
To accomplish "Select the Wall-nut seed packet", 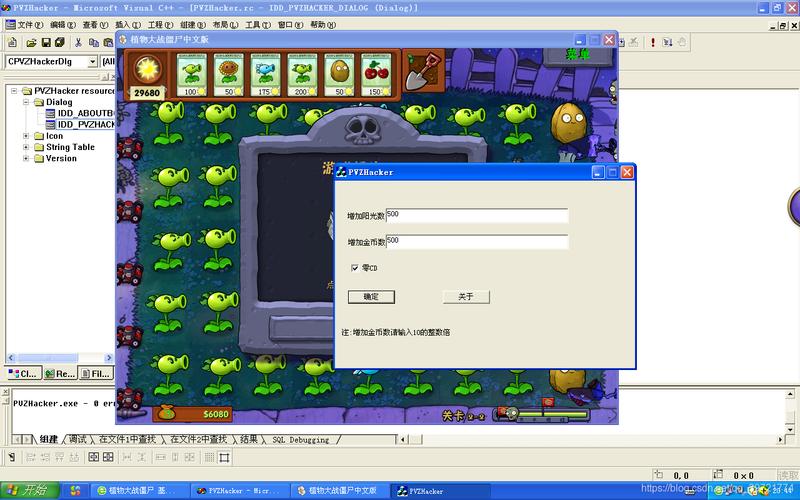I will coord(340,74).
